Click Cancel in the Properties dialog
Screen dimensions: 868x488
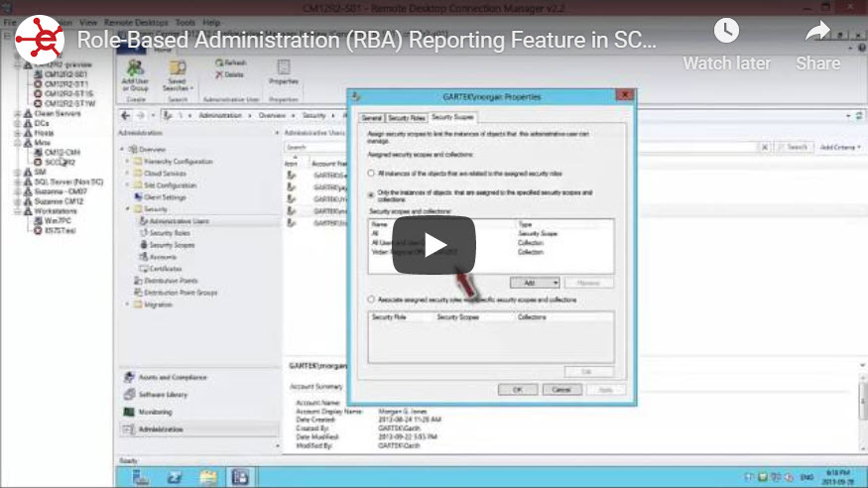click(561, 390)
